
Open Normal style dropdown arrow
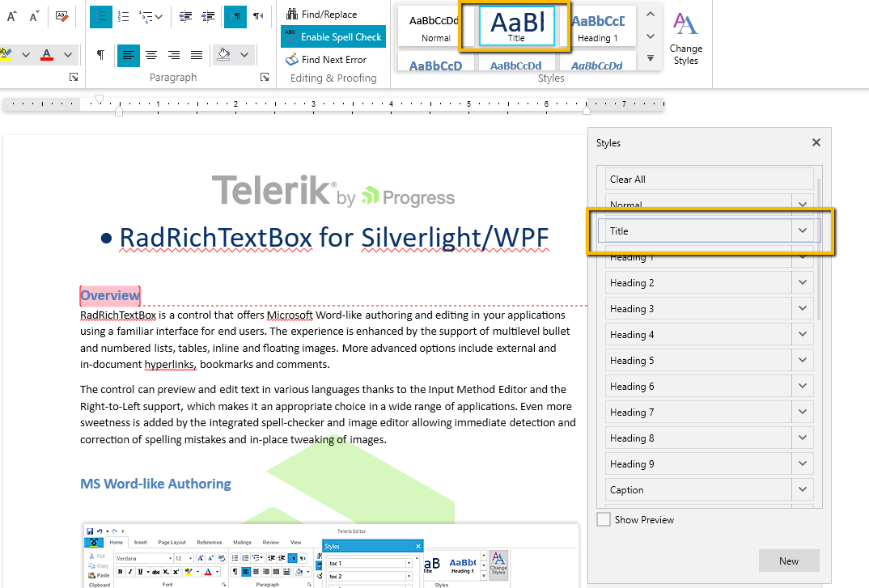(x=803, y=203)
